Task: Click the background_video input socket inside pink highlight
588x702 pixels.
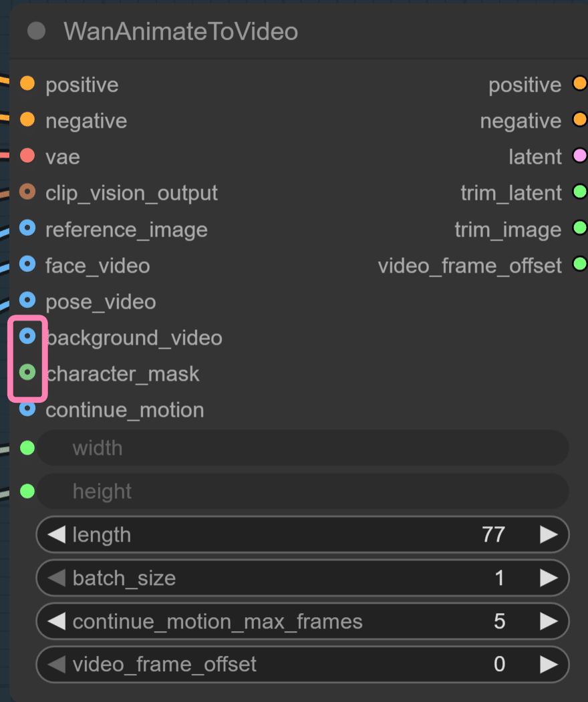Action: (27, 336)
